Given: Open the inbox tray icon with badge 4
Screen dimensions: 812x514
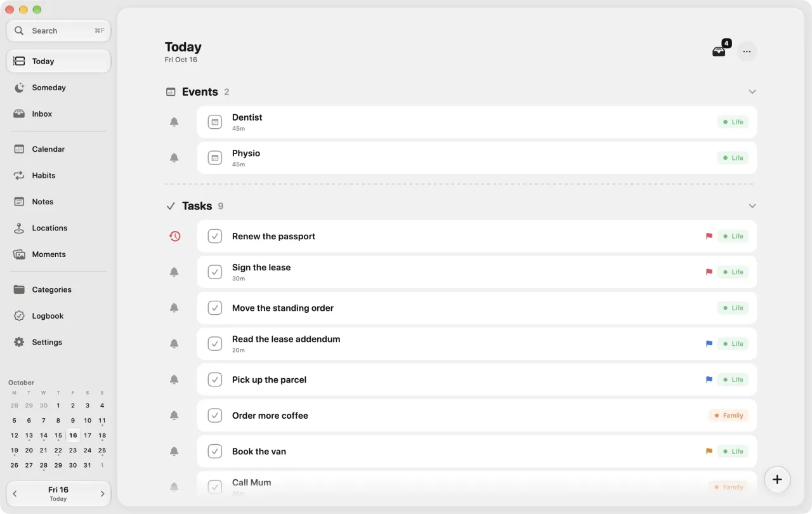Looking at the screenshot, I should pyautogui.click(x=719, y=51).
